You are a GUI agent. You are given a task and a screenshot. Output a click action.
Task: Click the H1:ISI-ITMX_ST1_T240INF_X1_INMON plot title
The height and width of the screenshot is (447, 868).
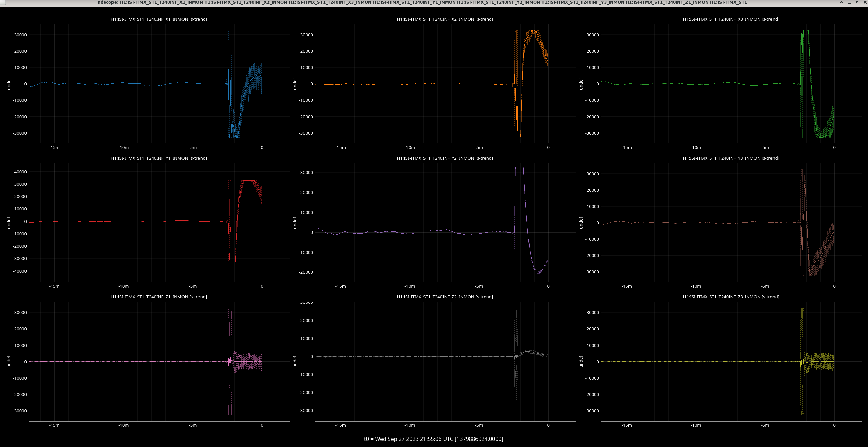[x=159, y=19]
